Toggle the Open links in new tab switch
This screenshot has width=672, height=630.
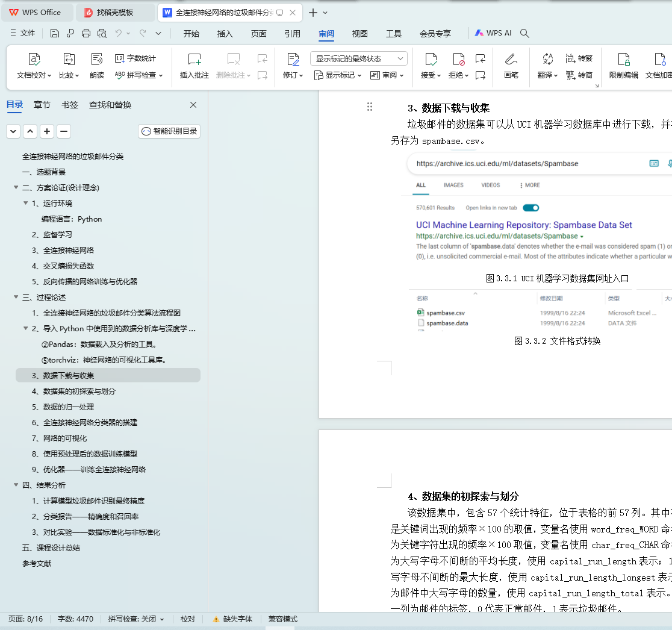(x=531, y=208)
